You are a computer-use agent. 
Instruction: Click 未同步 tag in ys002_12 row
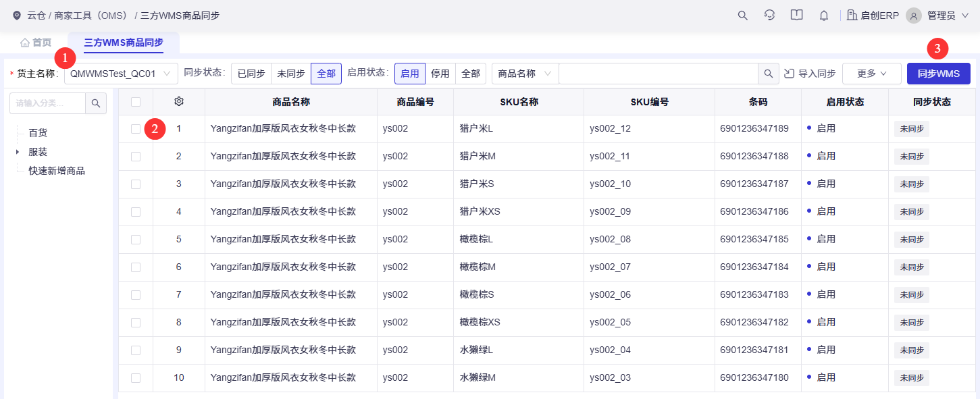912,129
